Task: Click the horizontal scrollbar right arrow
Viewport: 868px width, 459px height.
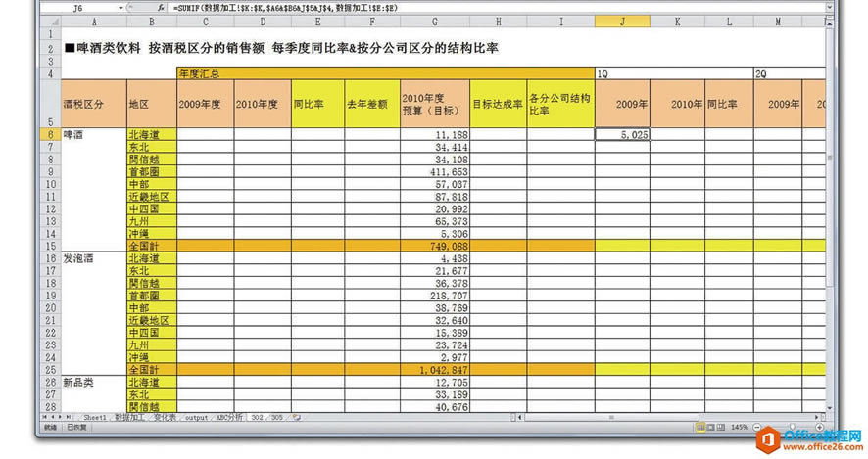Action: (816, 418)
